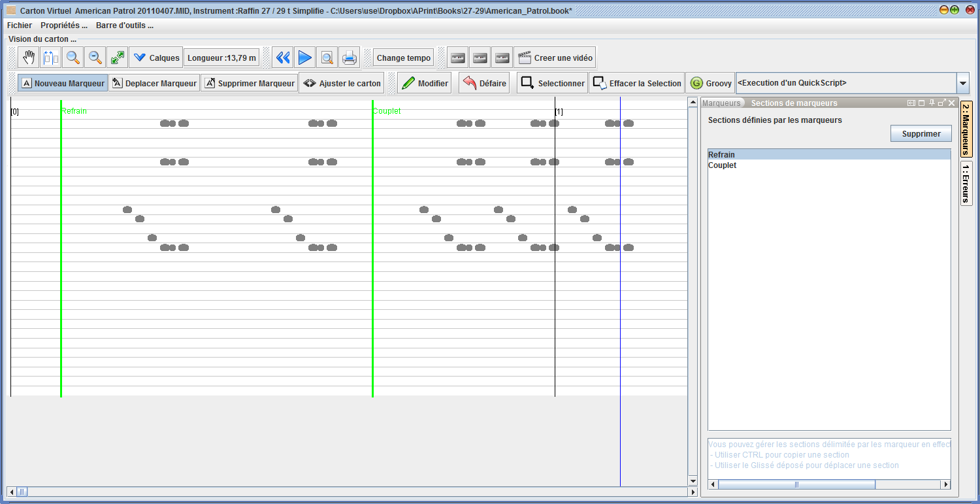Switch to the Marqueurs tab
Viewport: 980px width, 504px height.
pos(721,103)
